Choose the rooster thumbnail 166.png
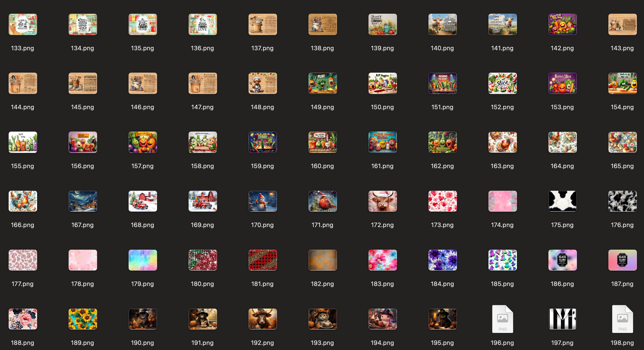The image size is (644, 350). pyautogui.click(x=23, y=201)
